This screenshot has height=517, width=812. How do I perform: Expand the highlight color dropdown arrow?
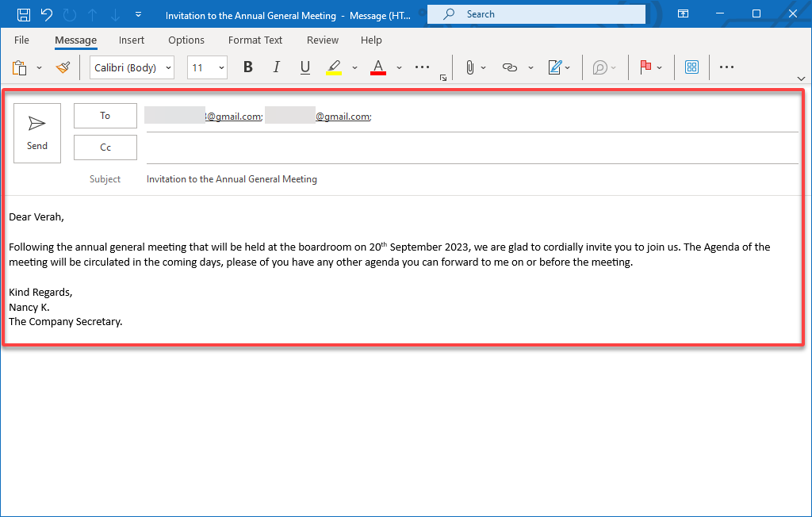[x=354, y=67]
